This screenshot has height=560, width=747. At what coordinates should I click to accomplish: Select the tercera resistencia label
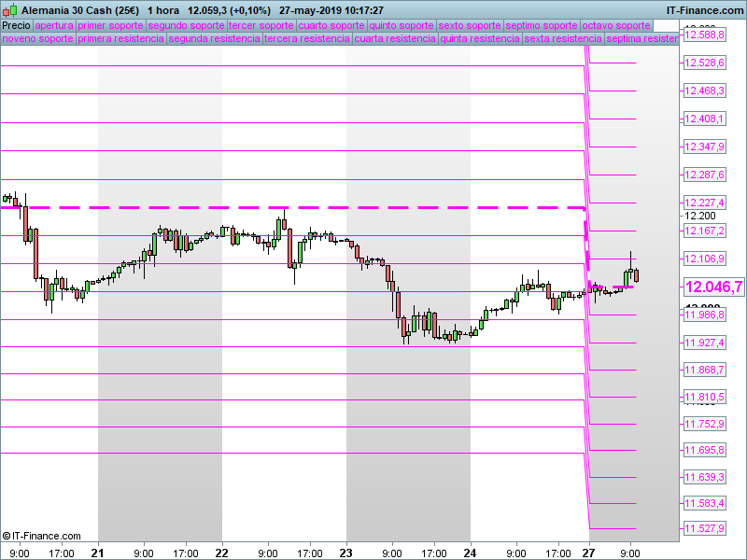(307, 38)
